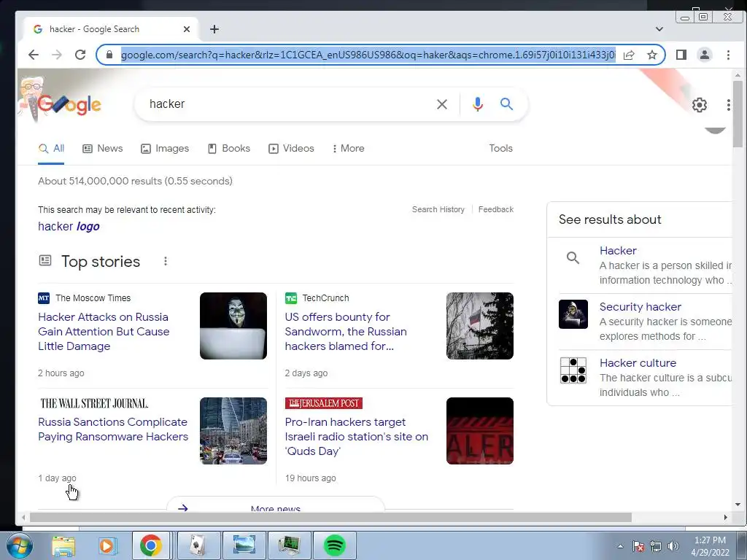Expand the tab search chevron
This screenshot has width=747, height=560.
(659, 29)
